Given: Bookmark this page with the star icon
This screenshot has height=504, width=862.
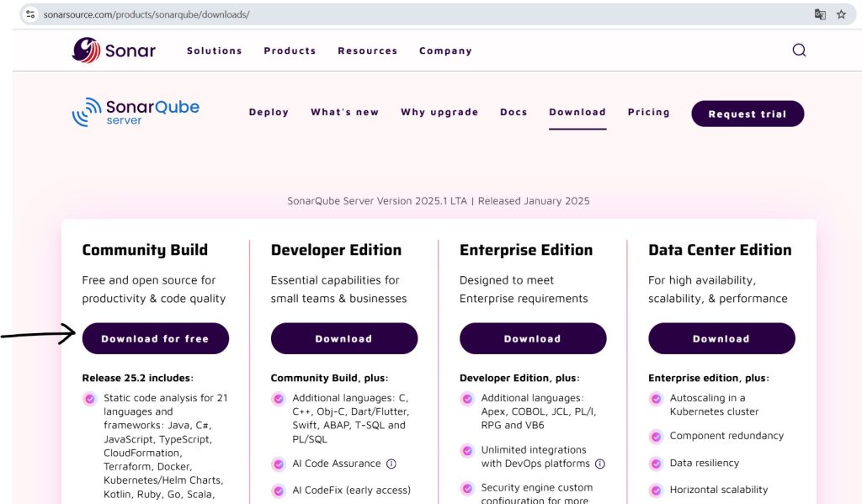Looking at the screenshot, I should [x=841, y=14].
